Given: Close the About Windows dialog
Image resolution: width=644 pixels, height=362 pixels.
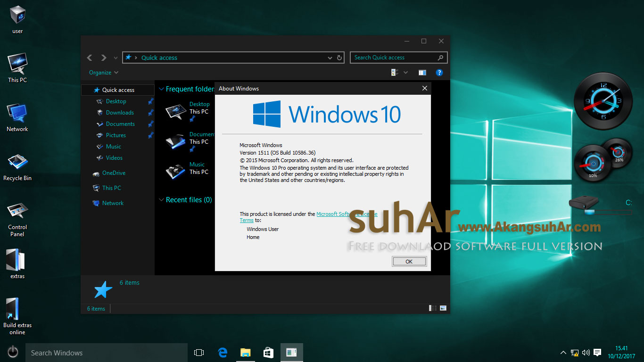Looking at the screenshot, I should point(424,88).
